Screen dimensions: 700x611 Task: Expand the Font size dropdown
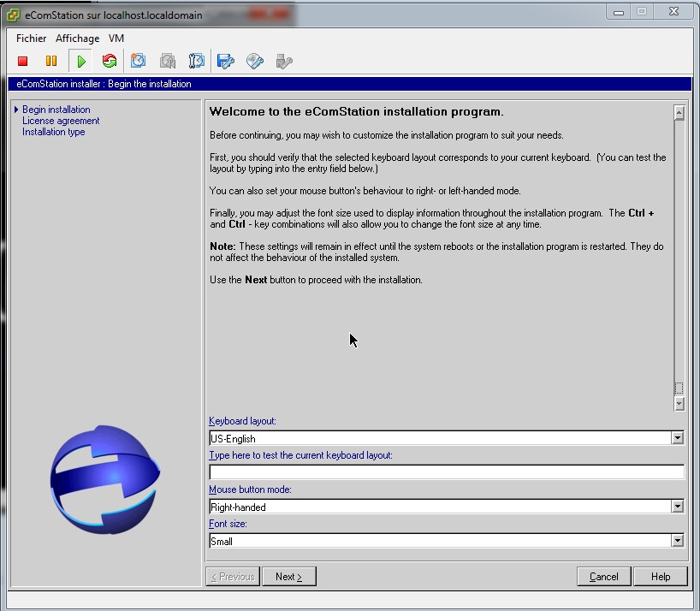[x=677, y=541]
